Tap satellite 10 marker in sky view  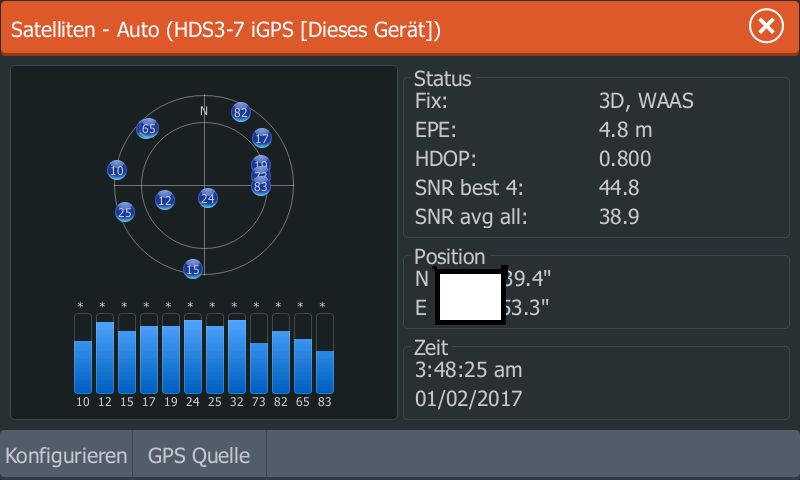pyautogui.click(x=117, y=171)
